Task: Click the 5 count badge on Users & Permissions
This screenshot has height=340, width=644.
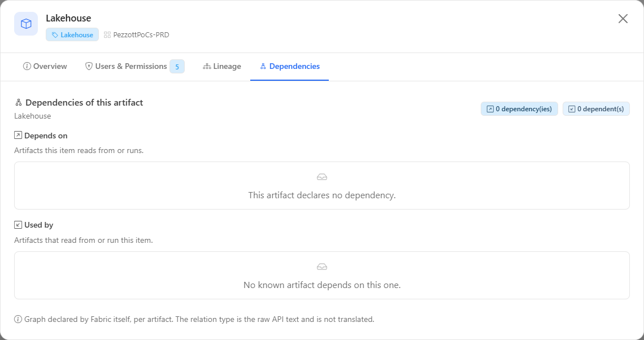Action: tap(177, 67)
